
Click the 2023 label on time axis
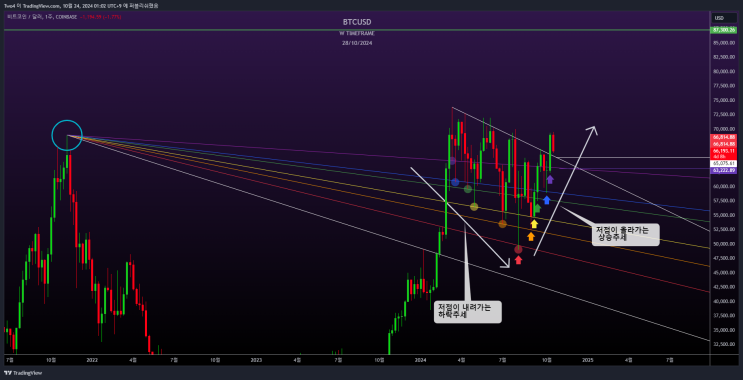[256, 360]
